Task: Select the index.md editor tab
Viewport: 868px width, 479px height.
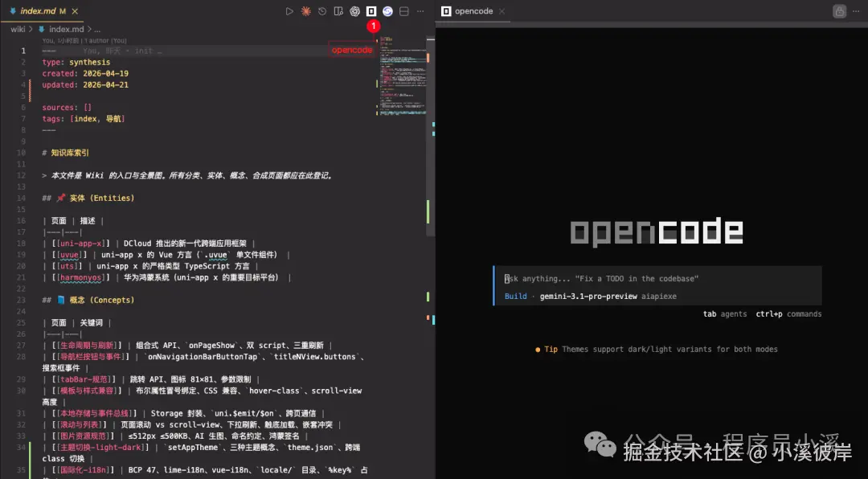Action: point(43,11)
